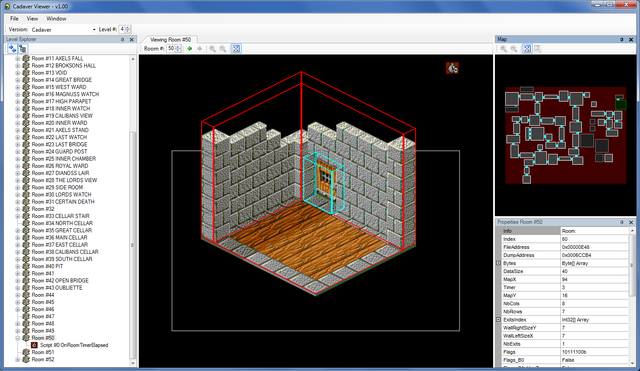
Task: Collapse the Room #50 tree node
Action: tap(18, 338)
